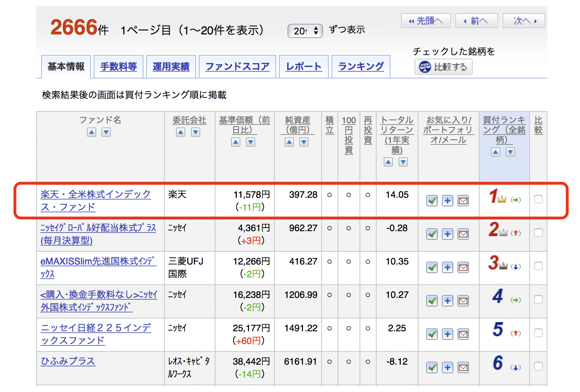Open 楽天・全米株式インデックス・ファンド link
The height and width of the screenshot is (392, 580).
(95, 201)
